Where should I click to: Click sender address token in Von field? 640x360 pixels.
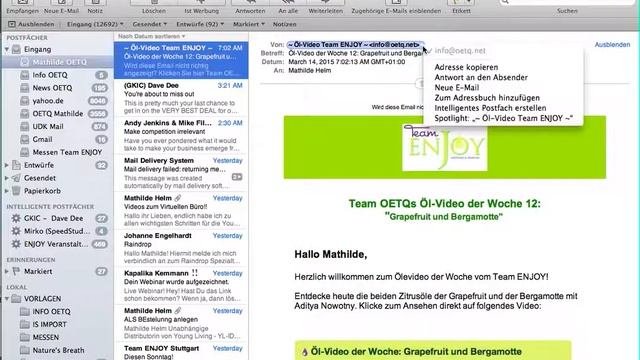click(x=355, y=44)
